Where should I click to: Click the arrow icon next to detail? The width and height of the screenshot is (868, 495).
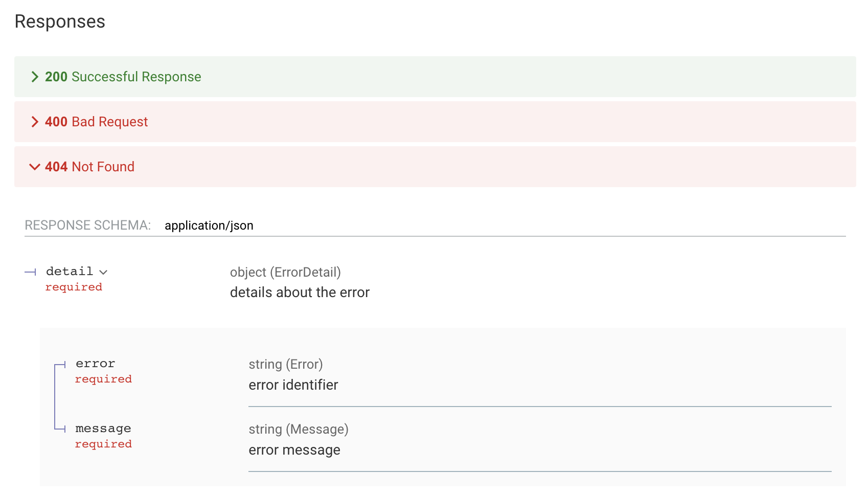tap(105, 272)
